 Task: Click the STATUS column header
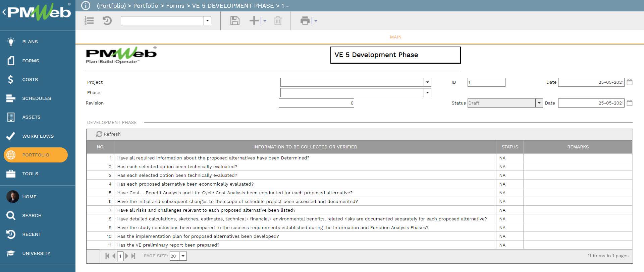point(510,147)
